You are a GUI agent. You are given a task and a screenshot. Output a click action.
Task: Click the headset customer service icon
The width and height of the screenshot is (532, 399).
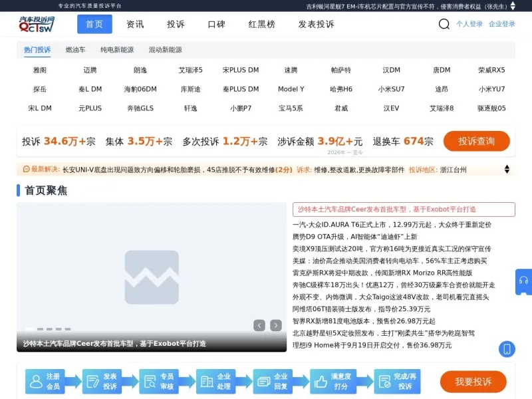coord(523,281)
